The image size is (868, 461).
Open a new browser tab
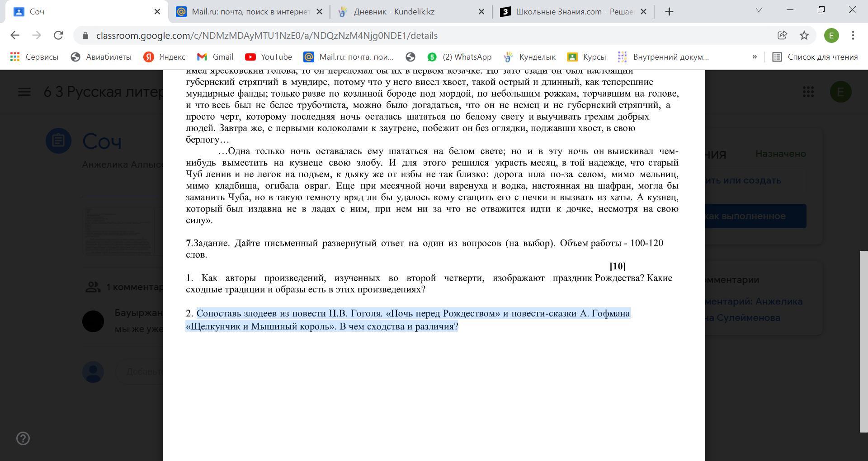(x=670, y=12)
